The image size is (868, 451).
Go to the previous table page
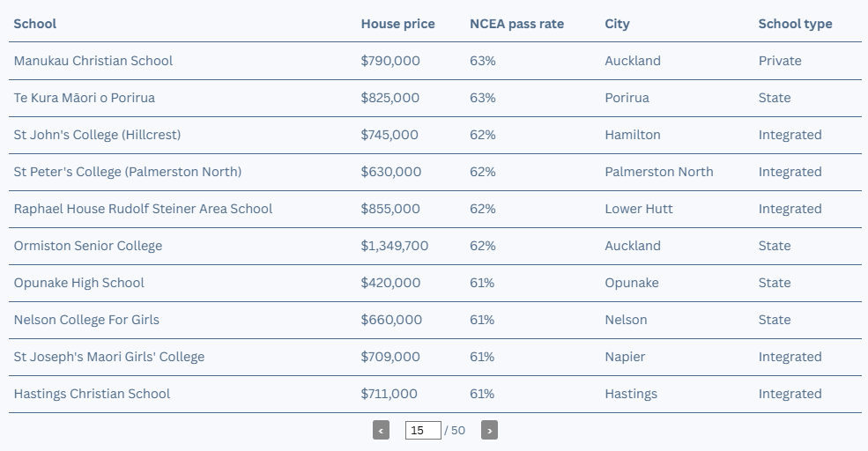coord(381,430)
